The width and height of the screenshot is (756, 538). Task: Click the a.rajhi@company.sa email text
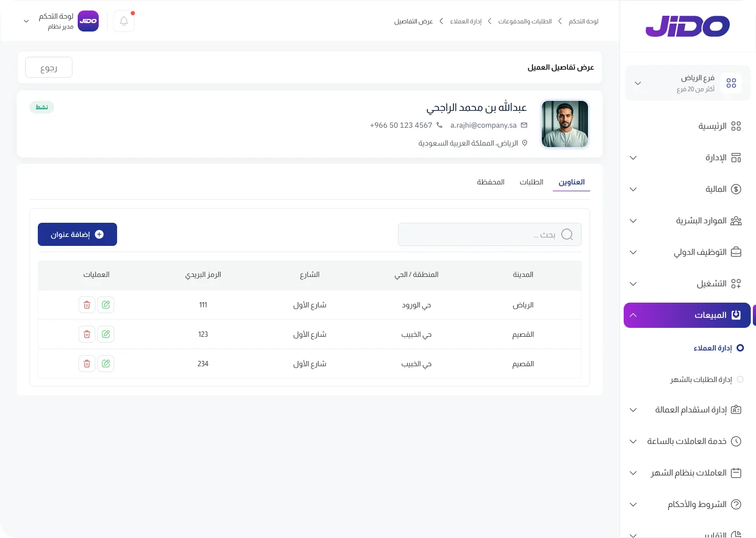(484, 125)
